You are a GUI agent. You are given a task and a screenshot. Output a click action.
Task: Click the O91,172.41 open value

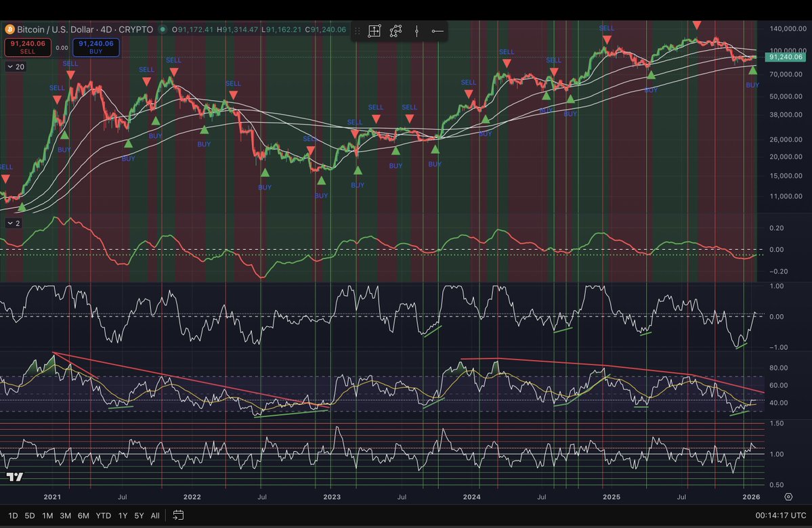[x=192, y=30]
